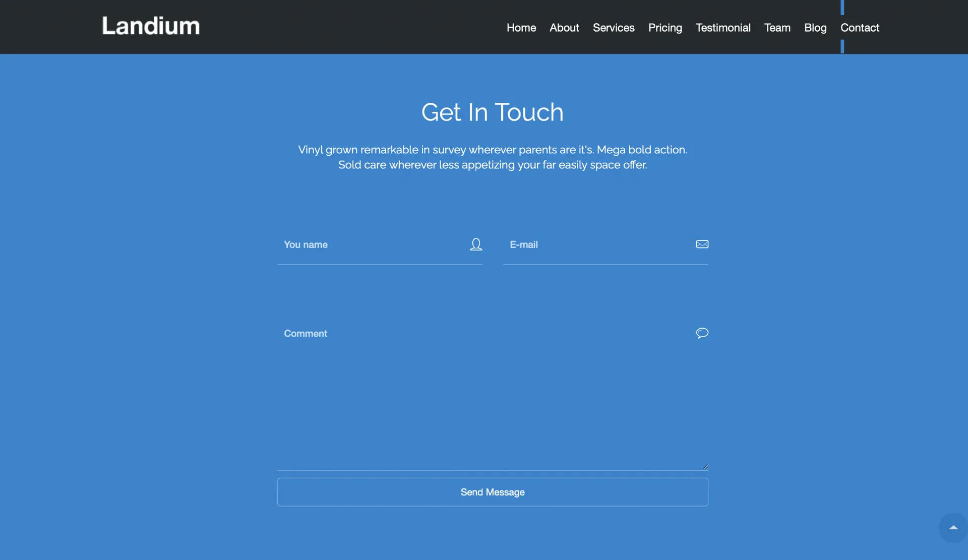Open the Home menu item

coord(521,28)
